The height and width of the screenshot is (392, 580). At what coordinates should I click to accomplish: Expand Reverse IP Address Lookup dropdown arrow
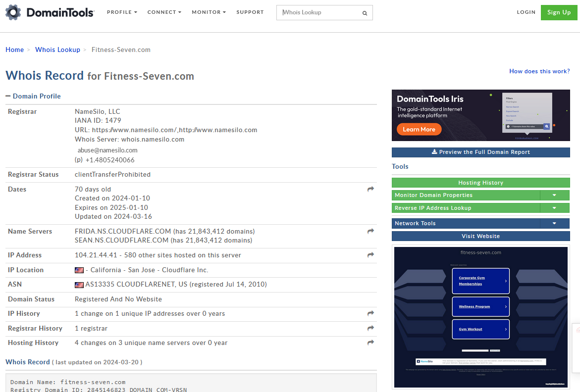point(554,208)
